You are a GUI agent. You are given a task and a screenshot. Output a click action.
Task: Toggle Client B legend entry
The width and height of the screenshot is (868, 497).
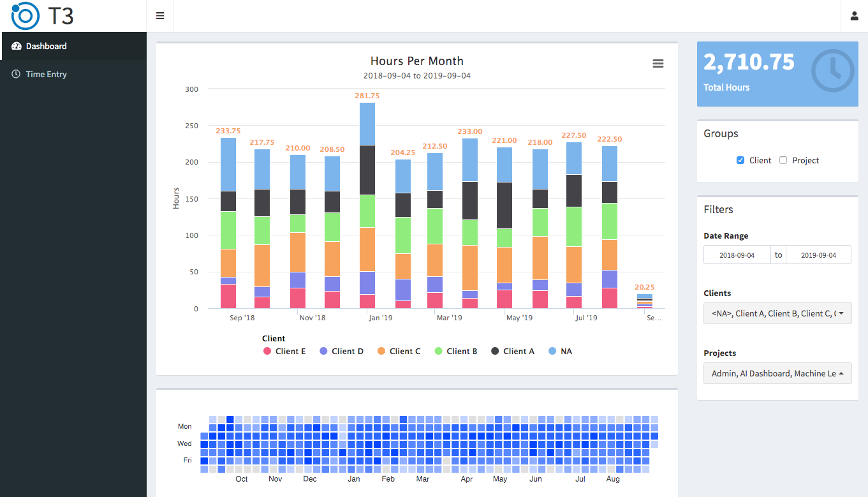pyautogui.click(x=456, y=352)
